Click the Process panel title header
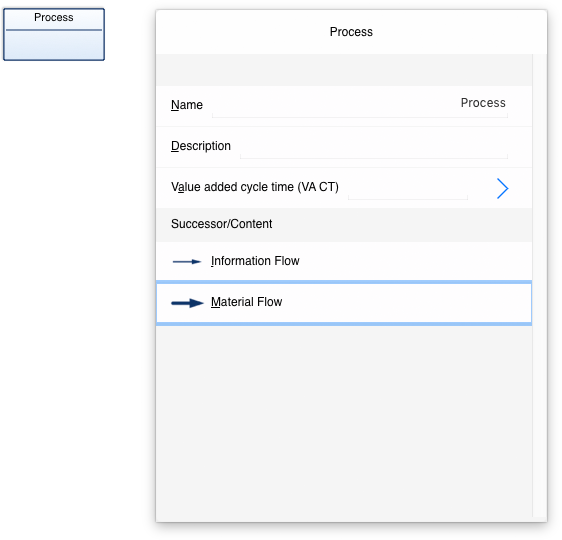 351,32
